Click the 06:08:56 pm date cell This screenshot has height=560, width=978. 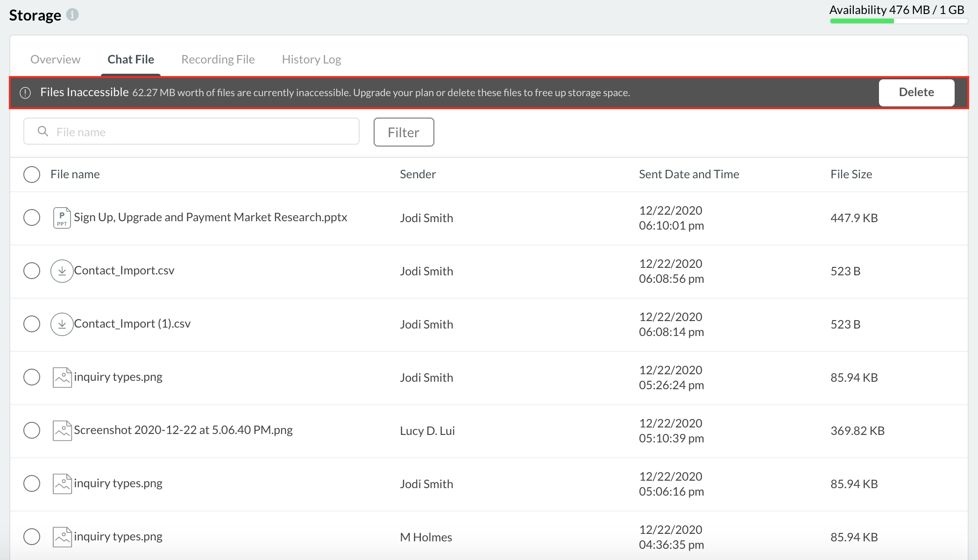tap(671, 271)
